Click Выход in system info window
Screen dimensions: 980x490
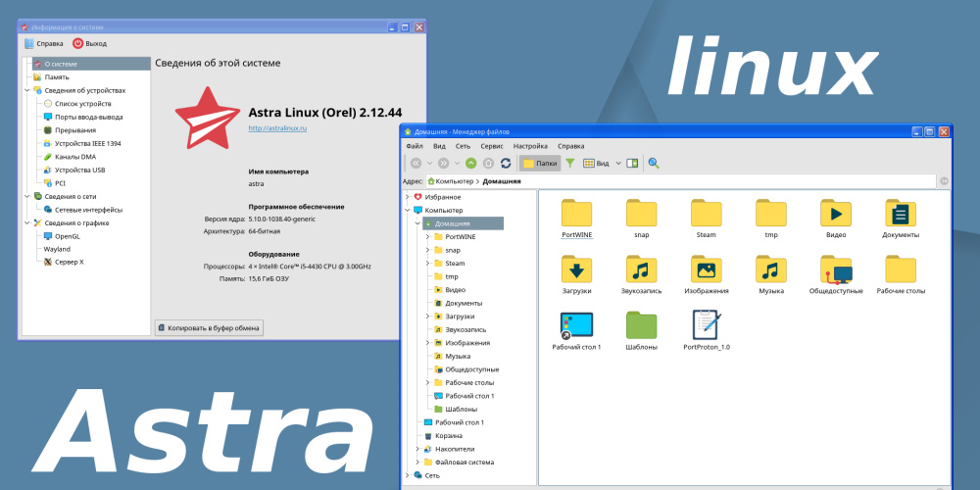[90, 44]
